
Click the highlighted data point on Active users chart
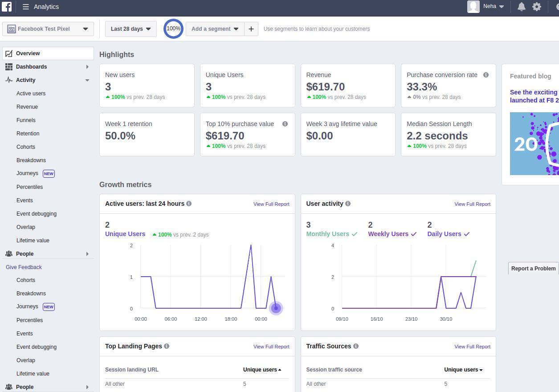click(x=276, y=308)
